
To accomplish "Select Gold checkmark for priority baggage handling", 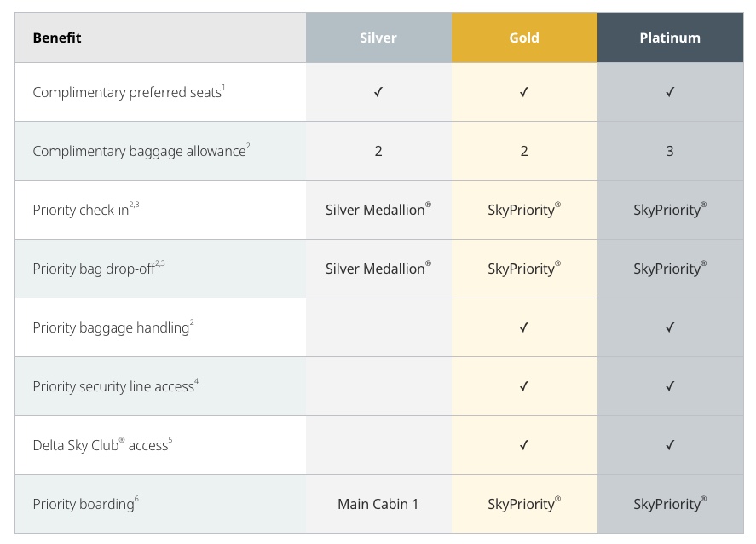I will click(x=524, y=327).
